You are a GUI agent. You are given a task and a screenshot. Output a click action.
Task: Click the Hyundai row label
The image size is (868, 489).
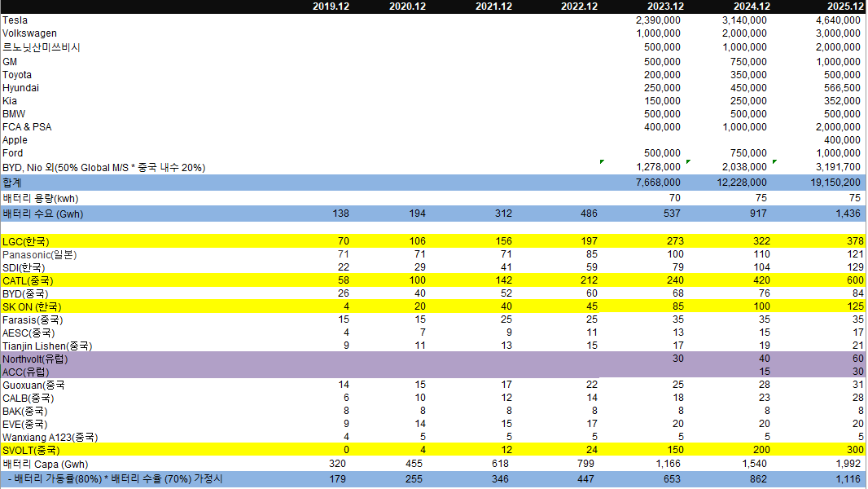click(20, 88)
